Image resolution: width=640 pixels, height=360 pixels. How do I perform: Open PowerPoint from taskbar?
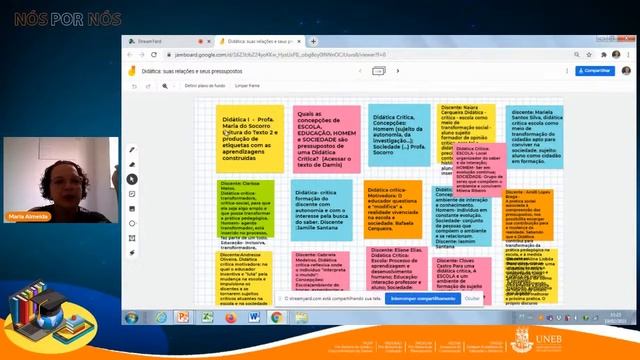183,318
